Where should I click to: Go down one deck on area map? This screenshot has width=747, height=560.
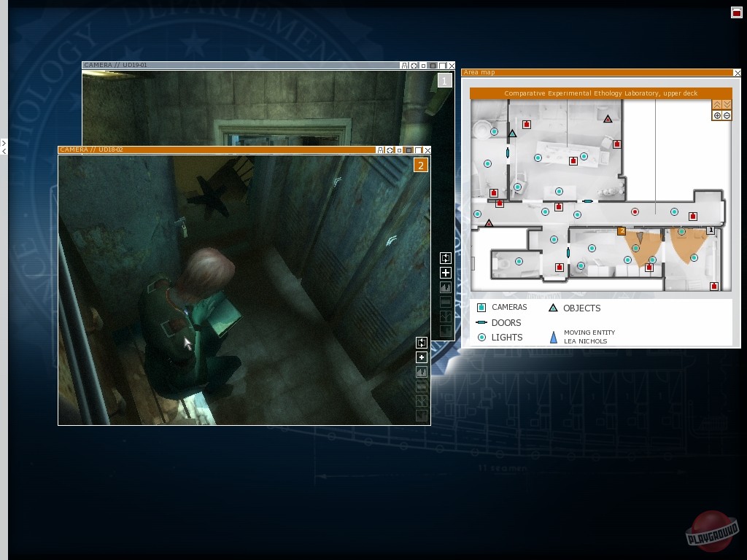[727, 105]
